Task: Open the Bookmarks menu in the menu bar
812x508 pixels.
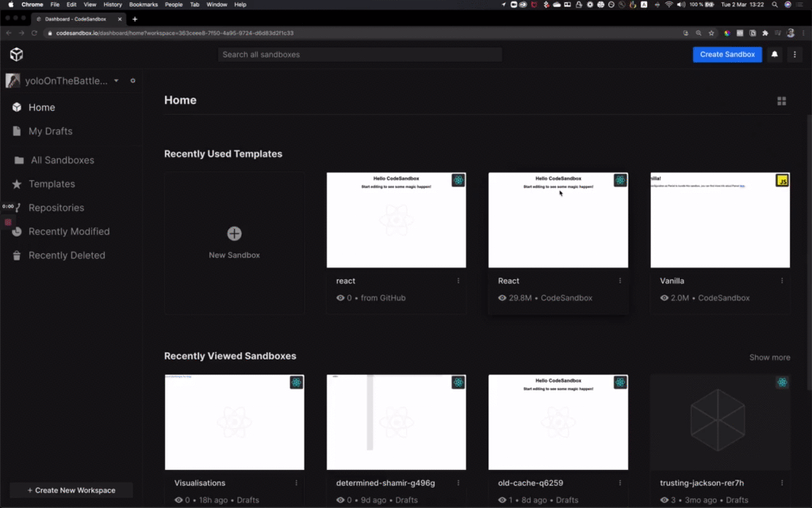Action: [x=143, y=4]
